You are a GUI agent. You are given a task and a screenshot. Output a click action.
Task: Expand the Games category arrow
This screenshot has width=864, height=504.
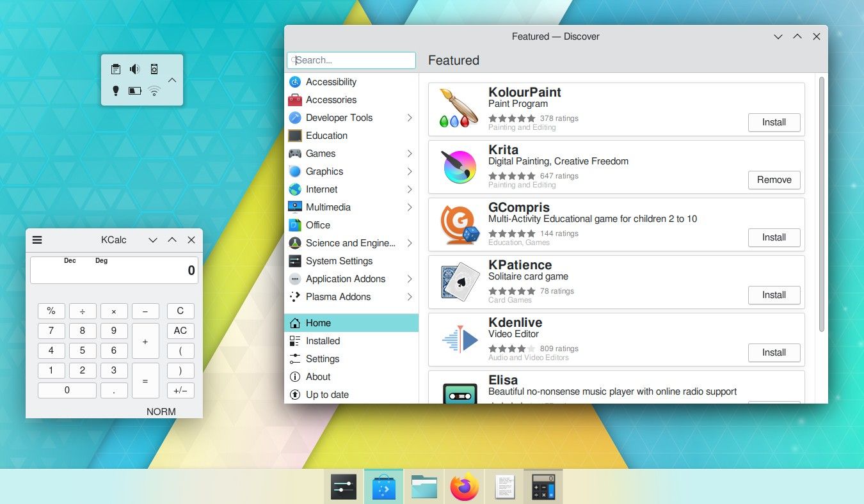click(410, 154)
